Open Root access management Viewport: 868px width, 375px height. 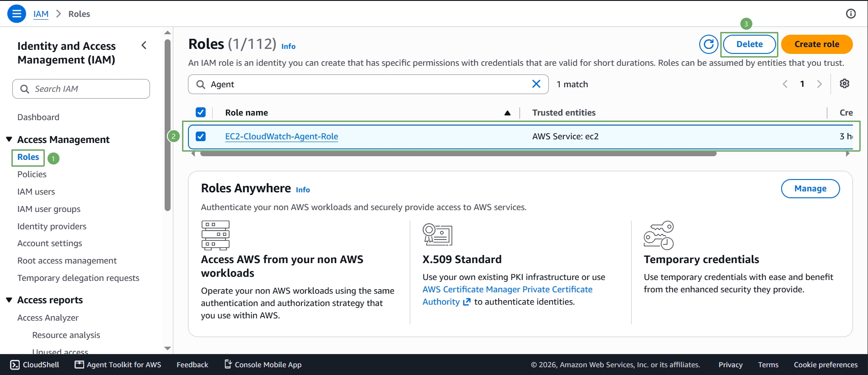(x=67, y=261)
